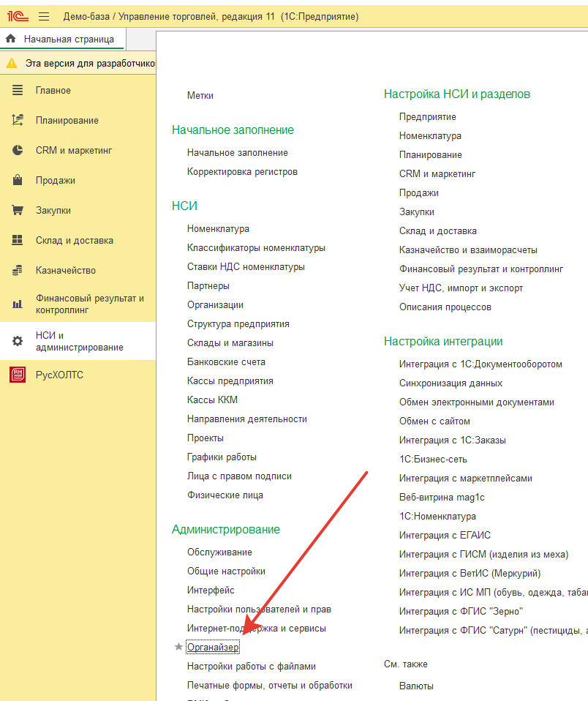Open Номенклатура under НСИ
Screen dimensions: 588x701
click(218, 228)
